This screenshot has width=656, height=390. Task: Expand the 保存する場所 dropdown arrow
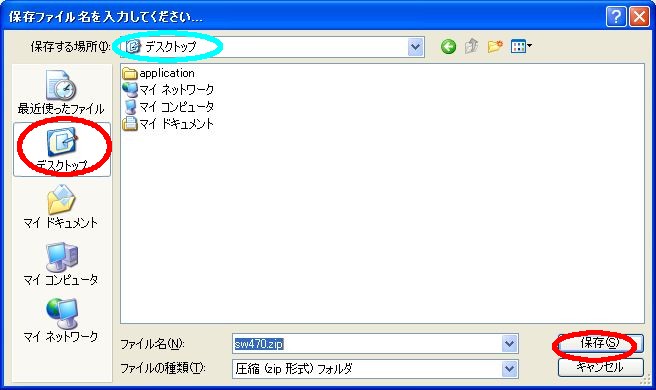(415, 47)
